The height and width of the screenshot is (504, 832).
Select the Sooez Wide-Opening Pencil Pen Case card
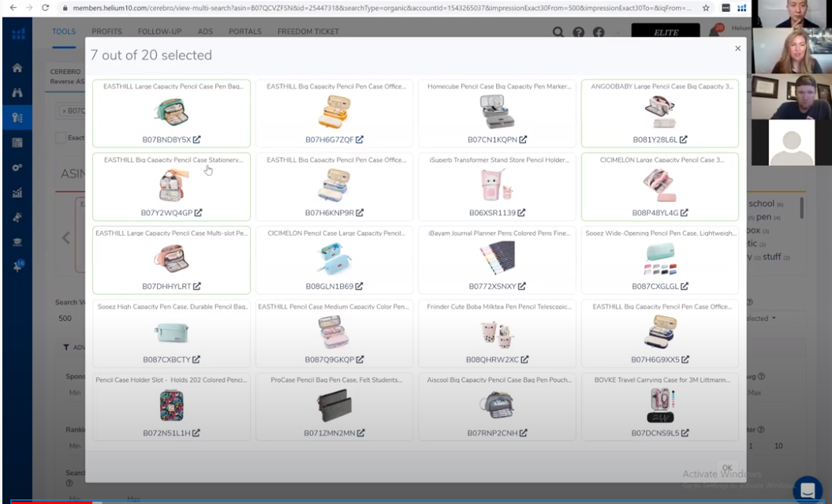pyautogui.click(x=660, y=260)
